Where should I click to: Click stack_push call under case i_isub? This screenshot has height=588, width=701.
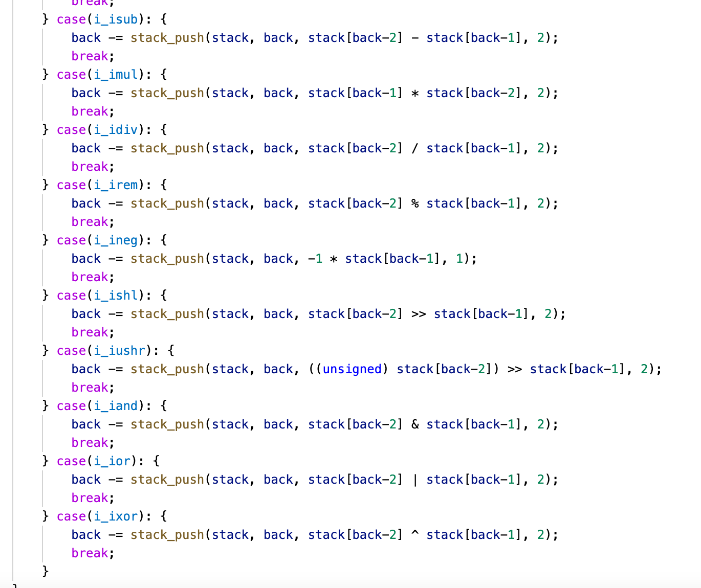point(167,38)
